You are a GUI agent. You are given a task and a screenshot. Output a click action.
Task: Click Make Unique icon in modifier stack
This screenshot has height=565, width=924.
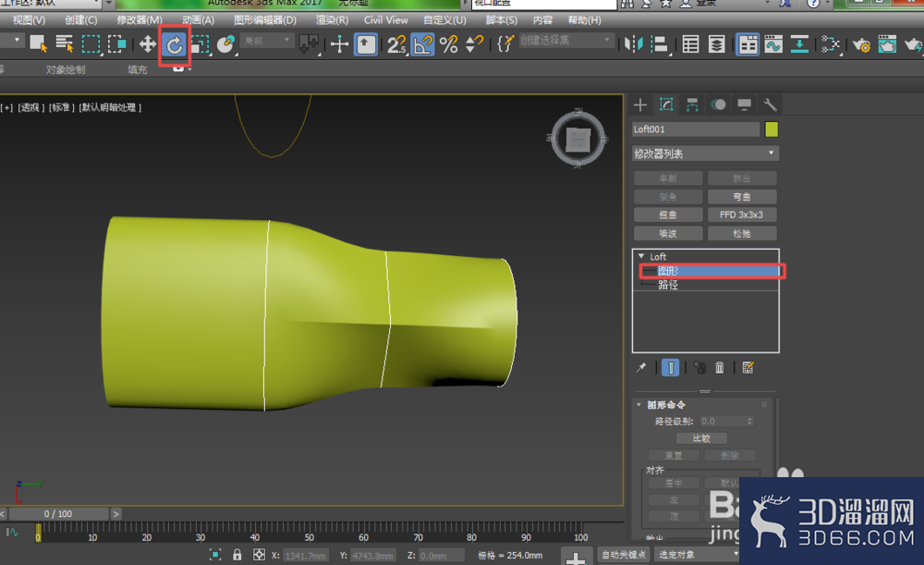click(x=699, y=367)
